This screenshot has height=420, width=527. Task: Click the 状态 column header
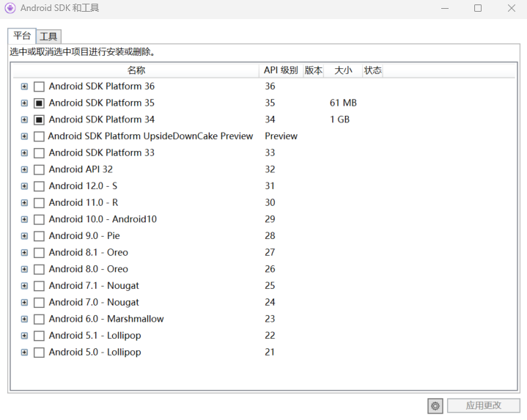(x=373, y=70)
